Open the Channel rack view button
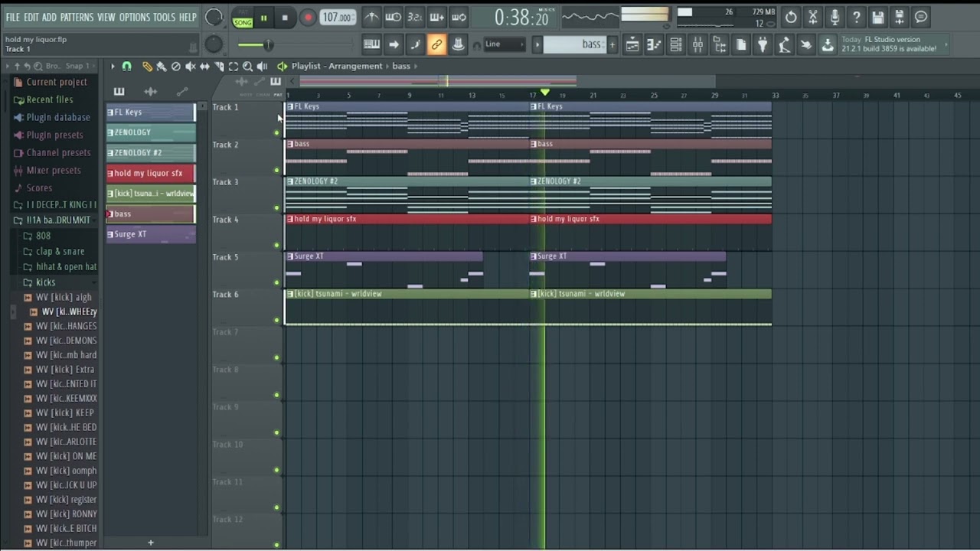This screenshot has width=980, height=551. click(x=676, y=45)
